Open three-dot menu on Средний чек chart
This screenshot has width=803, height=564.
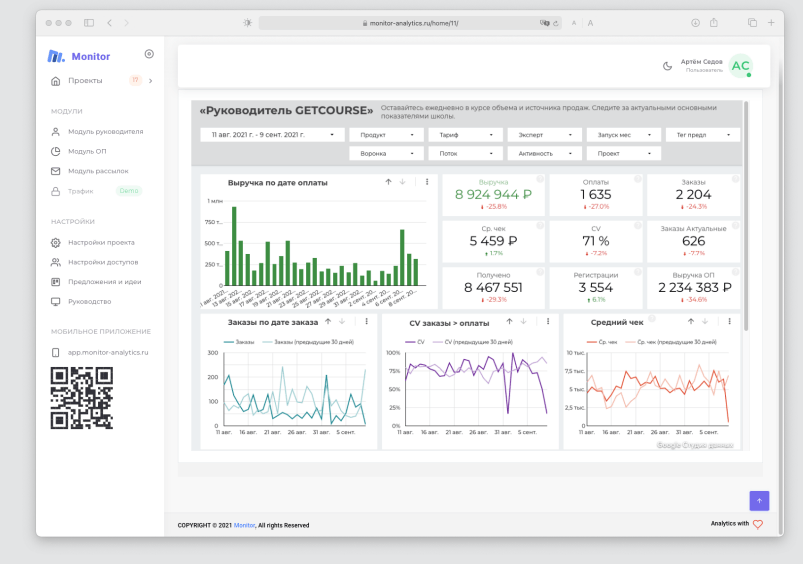coord(731,322)
